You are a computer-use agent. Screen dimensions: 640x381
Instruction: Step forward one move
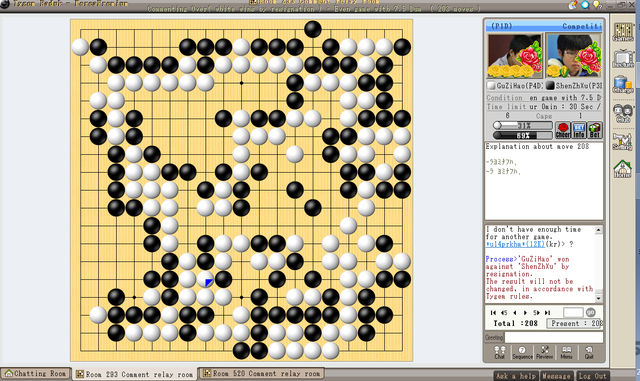pyautogui.click(x=525, y=312)
